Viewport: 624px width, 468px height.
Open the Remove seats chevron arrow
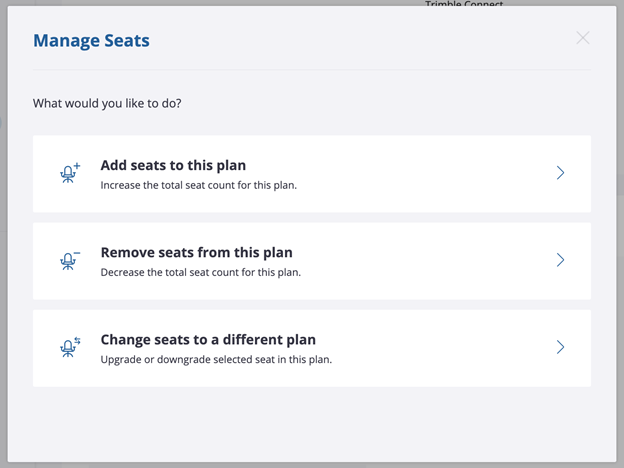click(x=560, y=260)
